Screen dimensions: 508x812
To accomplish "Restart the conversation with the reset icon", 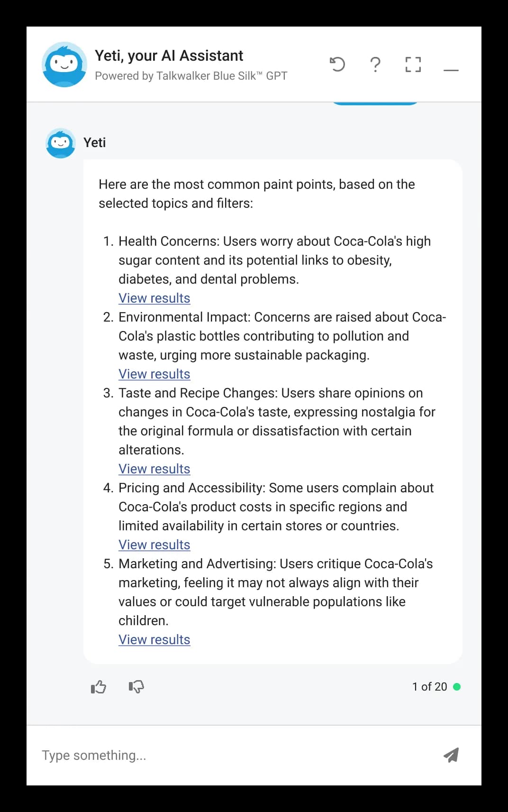I will [x=337, y=64].
